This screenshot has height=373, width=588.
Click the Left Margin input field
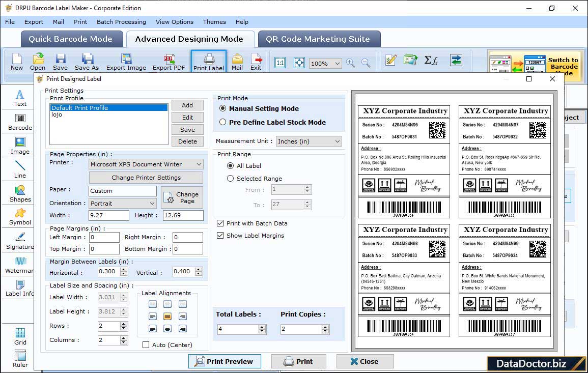104,237
